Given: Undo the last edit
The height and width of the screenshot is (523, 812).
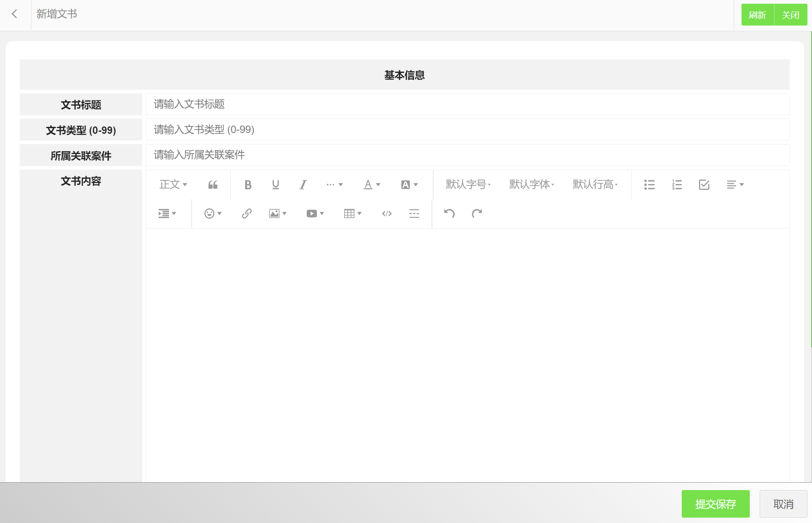Looking at the screenshot, I should (449, 213).
